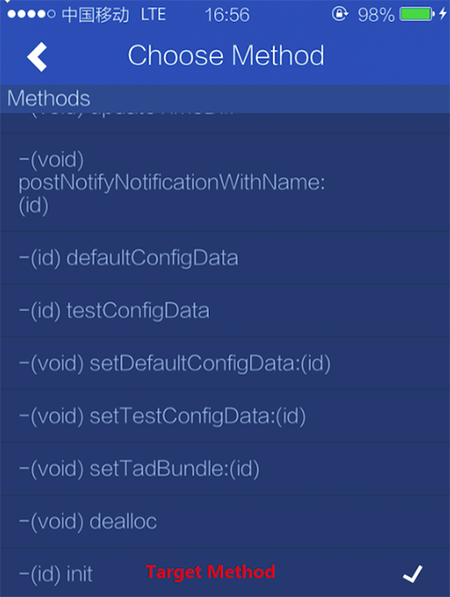Tap the partially hidden top method row

(225, 123)
